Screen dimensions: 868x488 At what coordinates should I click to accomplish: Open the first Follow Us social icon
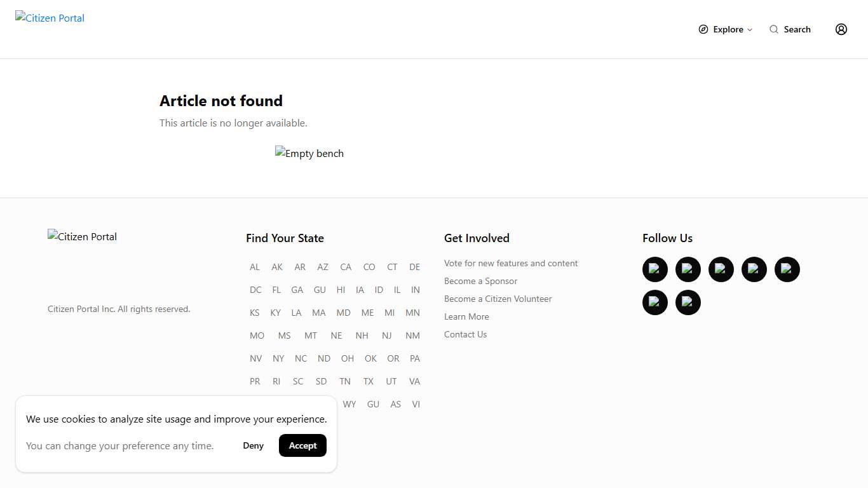coord(655,269)
